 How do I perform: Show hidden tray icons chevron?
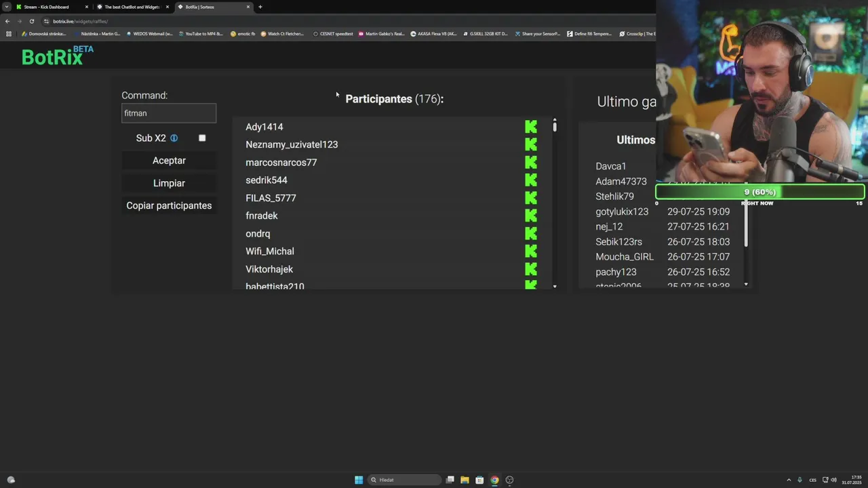[x=788, y=480]
